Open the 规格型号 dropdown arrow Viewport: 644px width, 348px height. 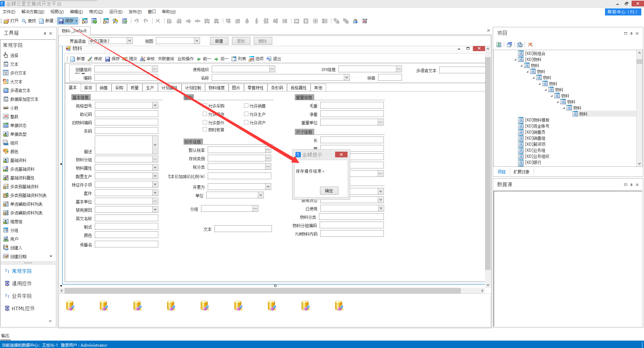(155, 105)
